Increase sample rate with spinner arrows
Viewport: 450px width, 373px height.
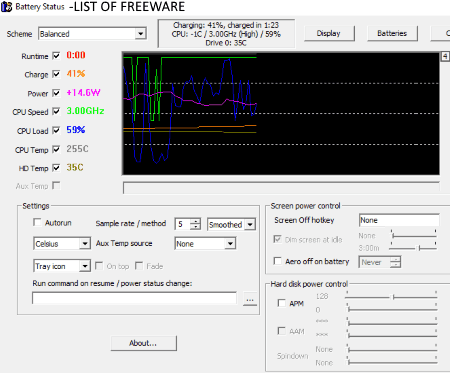pyautogui.click(x=195, y=221)
